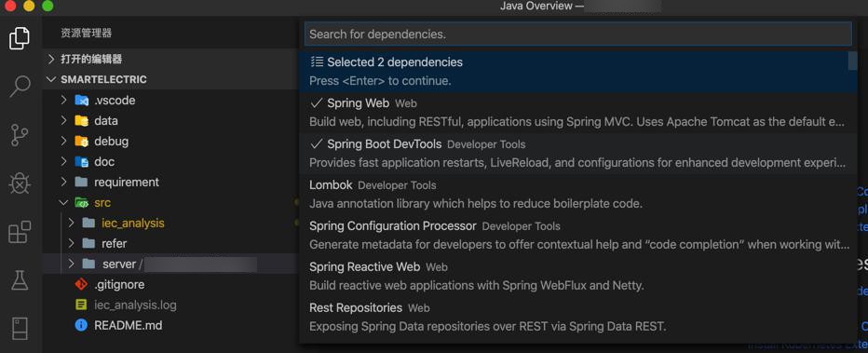Open the Explorer files icon in activity bar

tap(20, 38)
